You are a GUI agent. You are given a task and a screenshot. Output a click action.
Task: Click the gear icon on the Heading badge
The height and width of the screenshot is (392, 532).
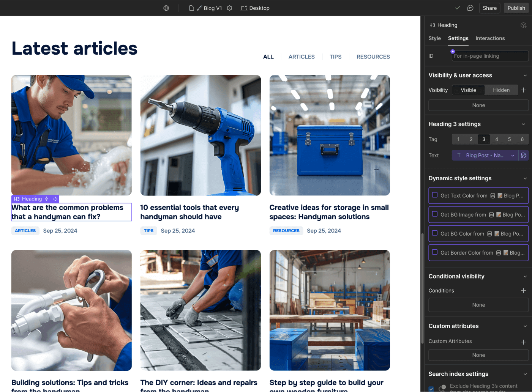(x=55, y=199)
